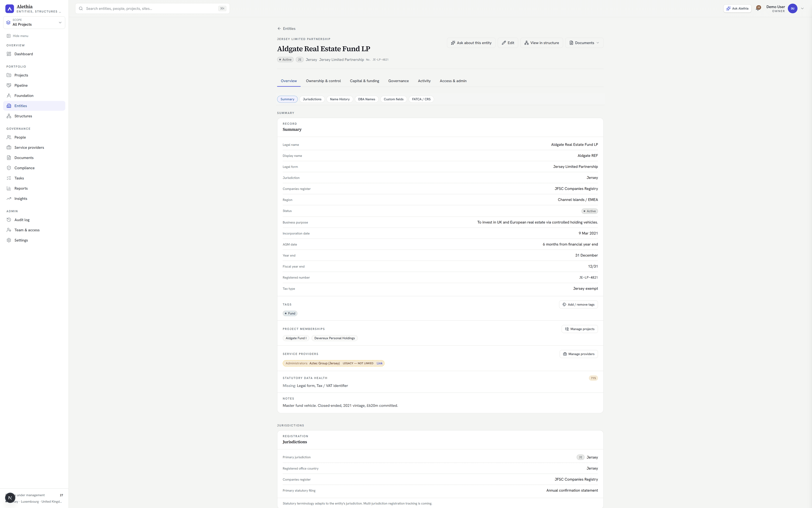The height and width of the screenshot is (508, 812).
Task: Open the Aldgate Fund I project chip
Action: pyautogui.click(x=296, y=338)
